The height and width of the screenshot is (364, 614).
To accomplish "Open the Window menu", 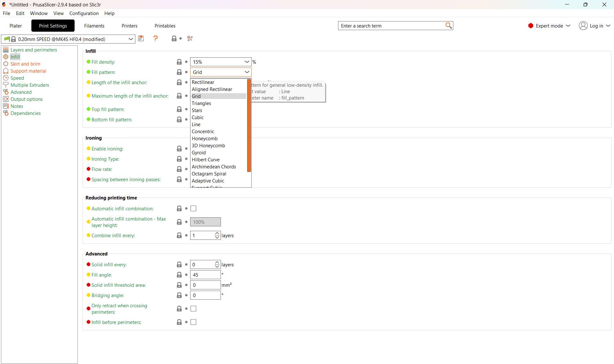I will (39, 13).
